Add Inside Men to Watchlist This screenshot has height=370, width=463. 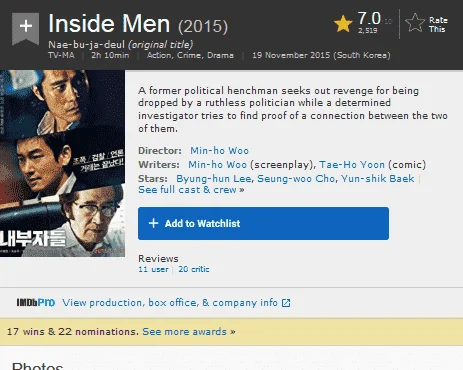(263, 223)
